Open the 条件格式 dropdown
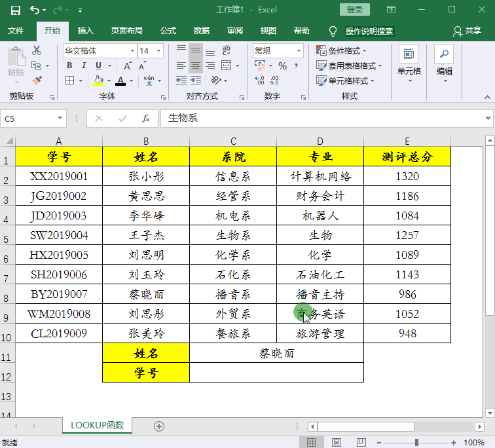Image resolution: width=495 pixels, height=448 pixels. 341,50
